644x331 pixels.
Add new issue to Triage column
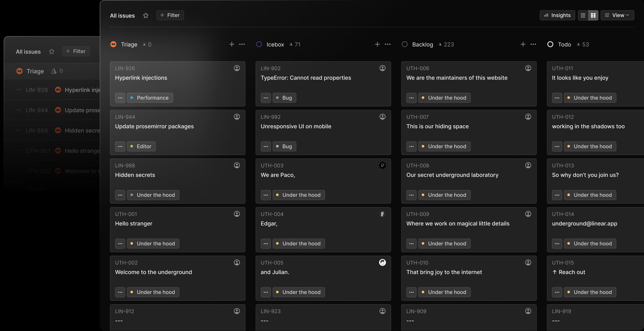(232, 45)
